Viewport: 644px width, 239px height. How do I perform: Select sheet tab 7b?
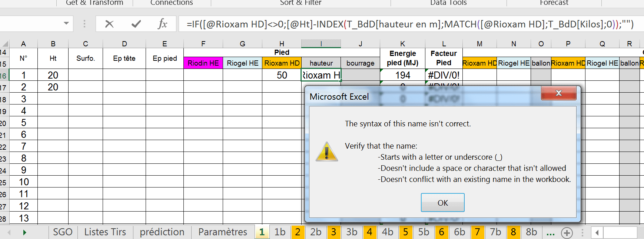coord(495,232)
